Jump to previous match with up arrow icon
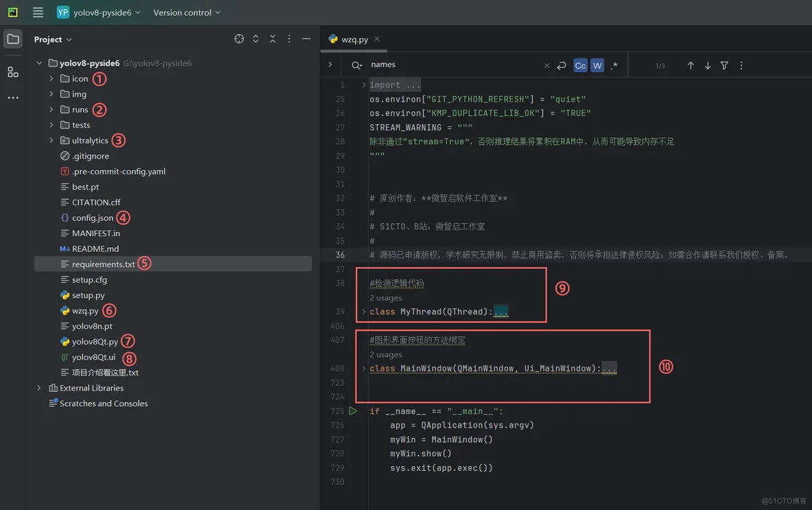Image resolution: width=812 pixels, height=510 pixels. [x=691, y=65]
